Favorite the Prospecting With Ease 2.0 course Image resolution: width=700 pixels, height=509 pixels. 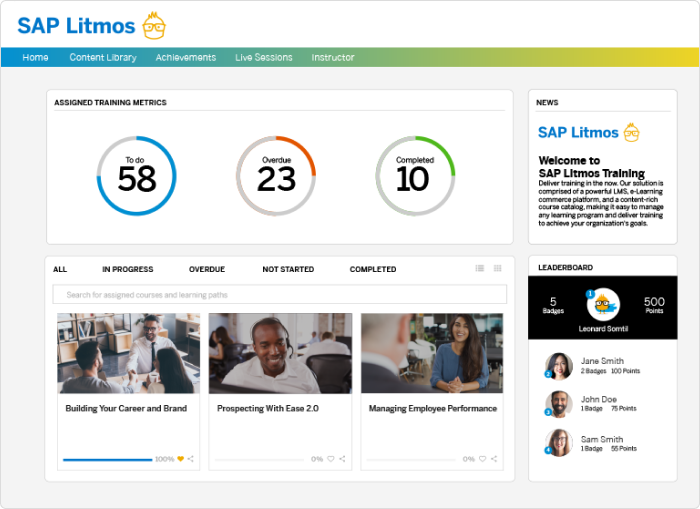click(x=331, y=459)
